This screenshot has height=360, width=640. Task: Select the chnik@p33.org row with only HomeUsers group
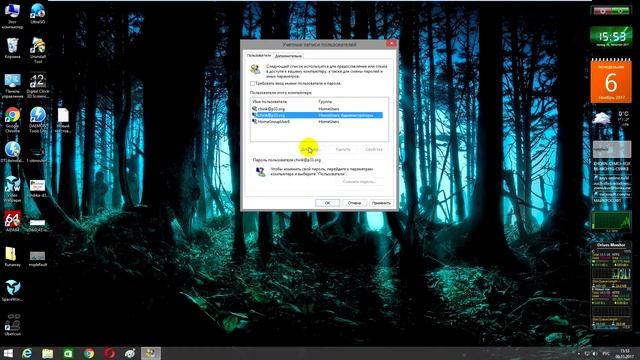tap(317, 109)
